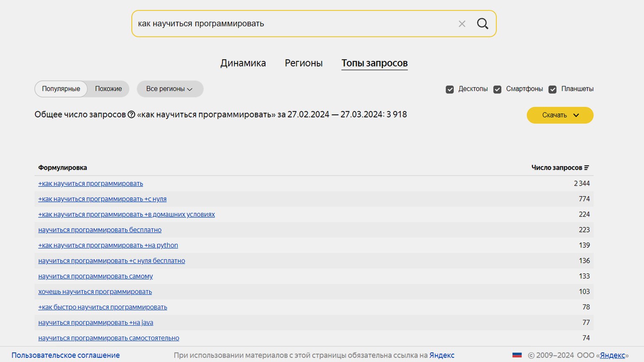Select the request count 223
The width and height of the screenshot is (644, 362).
pyautogui.click(x=584, y=230)
